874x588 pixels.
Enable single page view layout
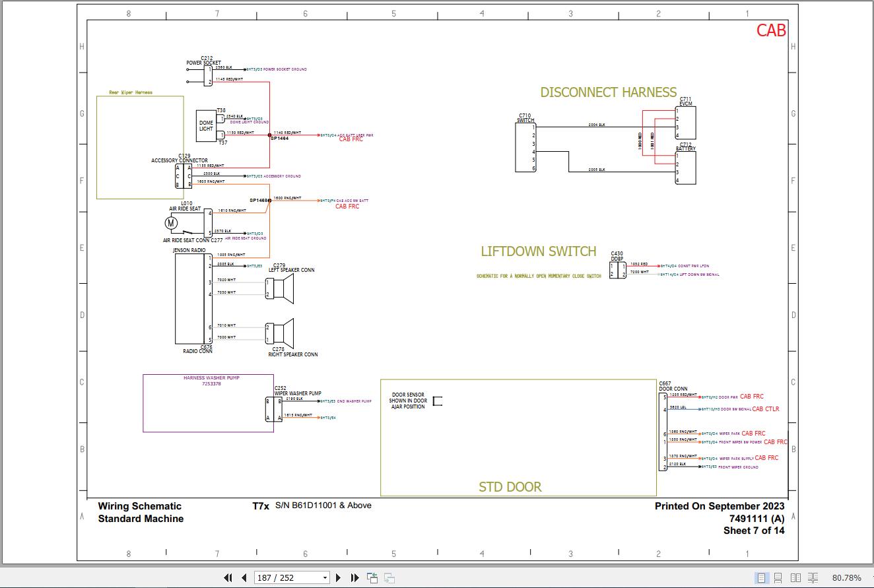click(x=761, y=577)
